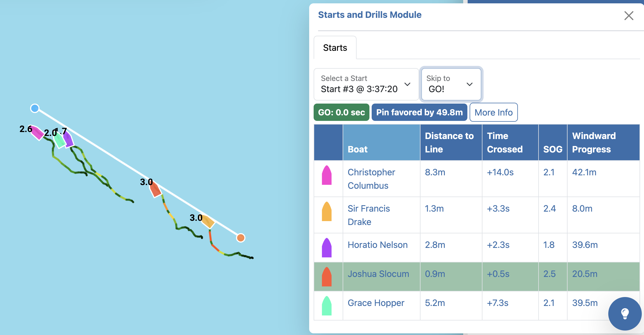Click the red boat icon for Joshua Slocum
The height and width of the screenshot is (335, 644).
click(x=327, y=277)
